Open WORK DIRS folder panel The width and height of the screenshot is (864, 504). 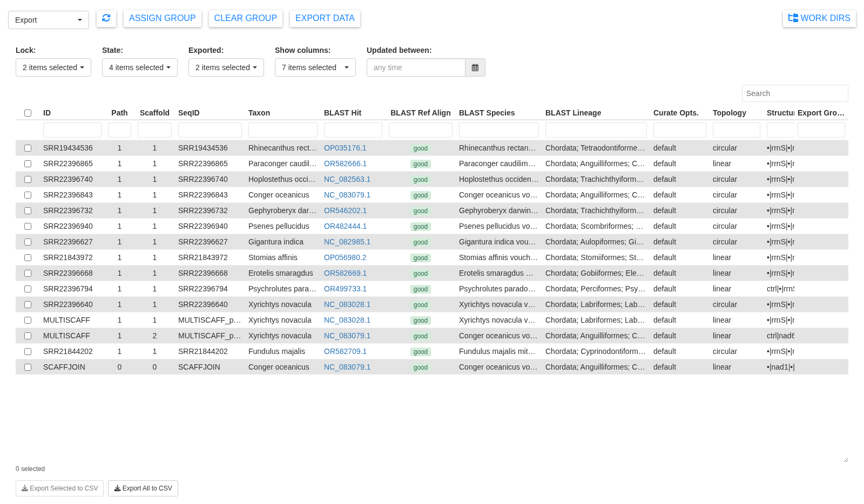tap(819, 18)
